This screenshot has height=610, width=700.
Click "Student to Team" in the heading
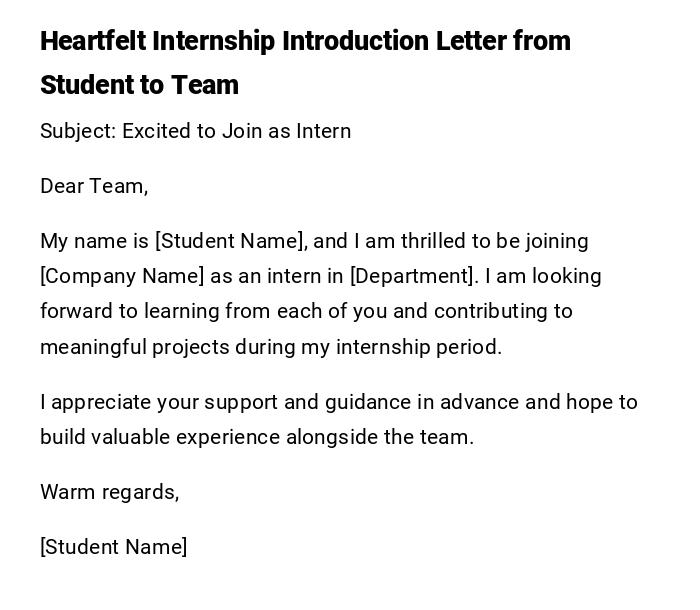139,85
